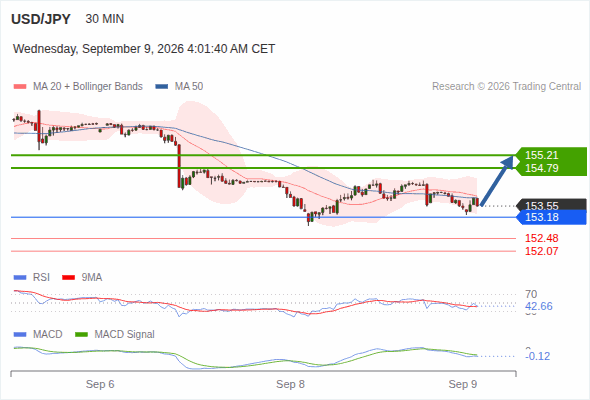Image resolution: width=590 pixels, height=400 pixels.
Task: Click the MACD blue legend marker
Action: click(x=20, y=335)
